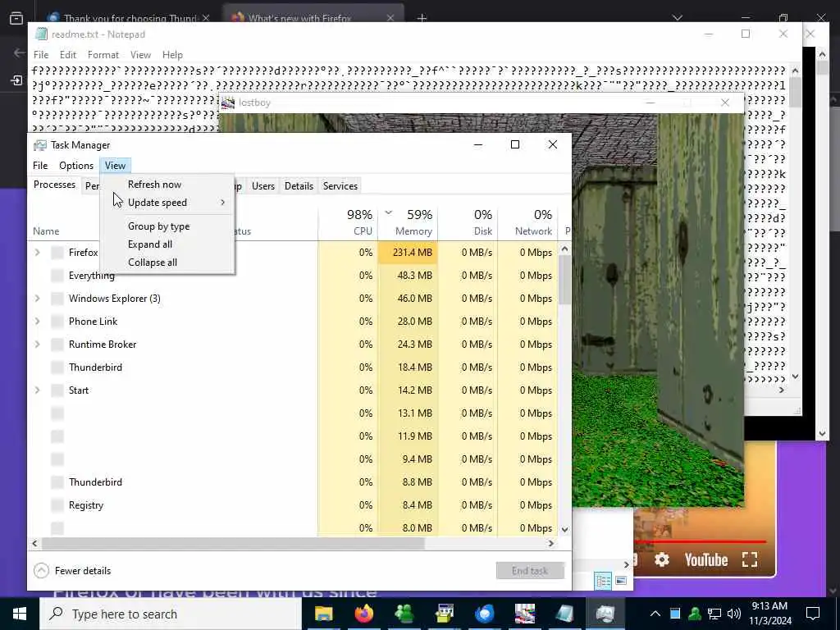
Task: Open the Update speed submenu
Action: click(167, 203)
